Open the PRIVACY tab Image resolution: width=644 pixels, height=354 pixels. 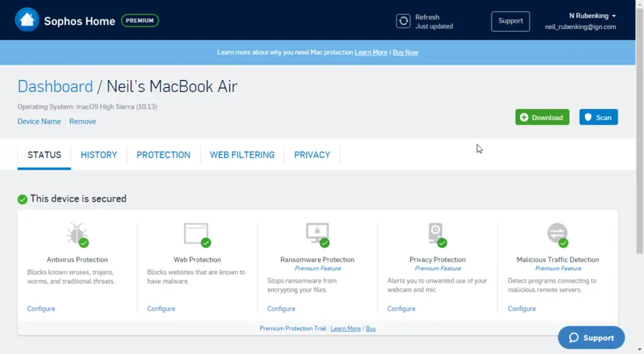coord(312,155)
